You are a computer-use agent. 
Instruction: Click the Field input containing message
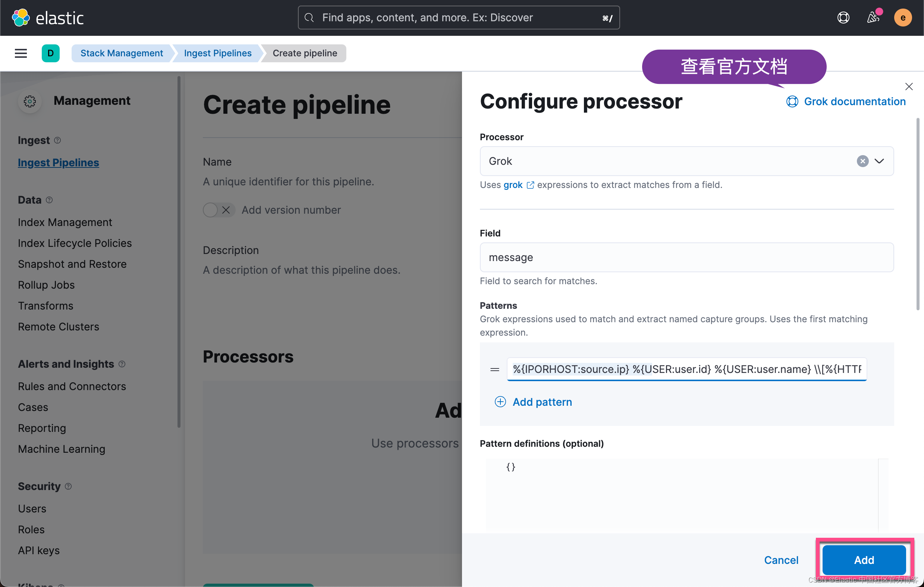click(686, 257)
